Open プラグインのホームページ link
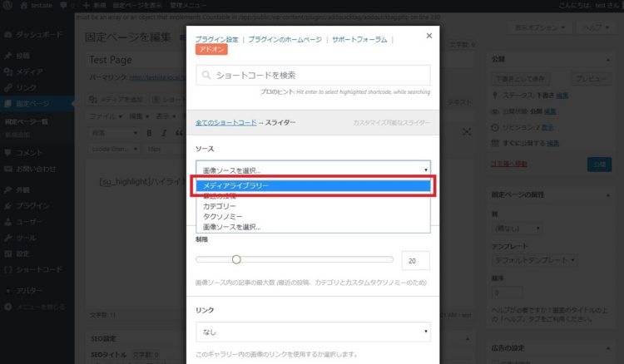 click(285, 39)
